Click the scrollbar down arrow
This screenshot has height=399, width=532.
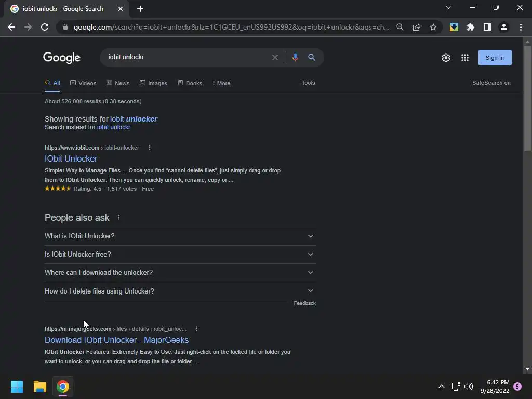pos(527,369)
